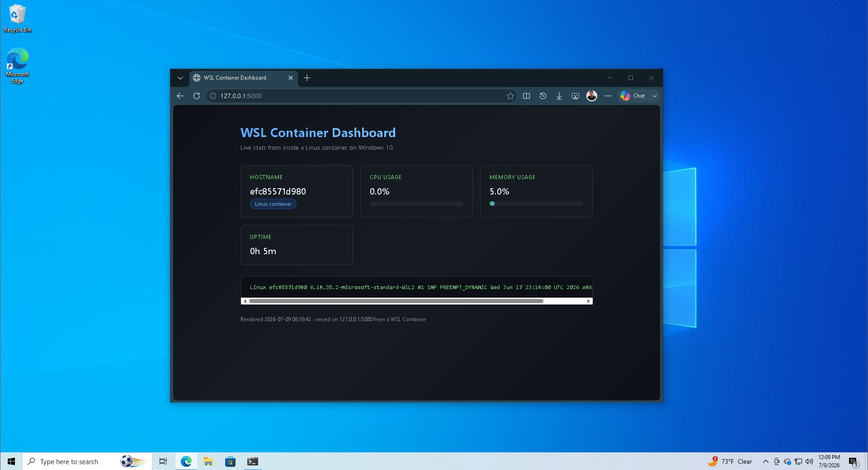Screen dimensions: 868x470
Task: Open the search highlights soccer ball icon
Action: 134,461
